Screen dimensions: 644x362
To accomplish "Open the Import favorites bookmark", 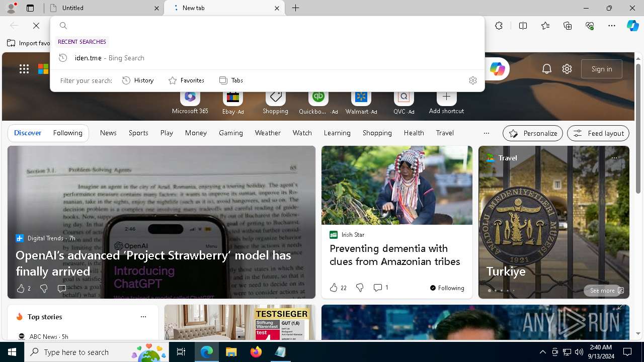I will pos(29,43).
